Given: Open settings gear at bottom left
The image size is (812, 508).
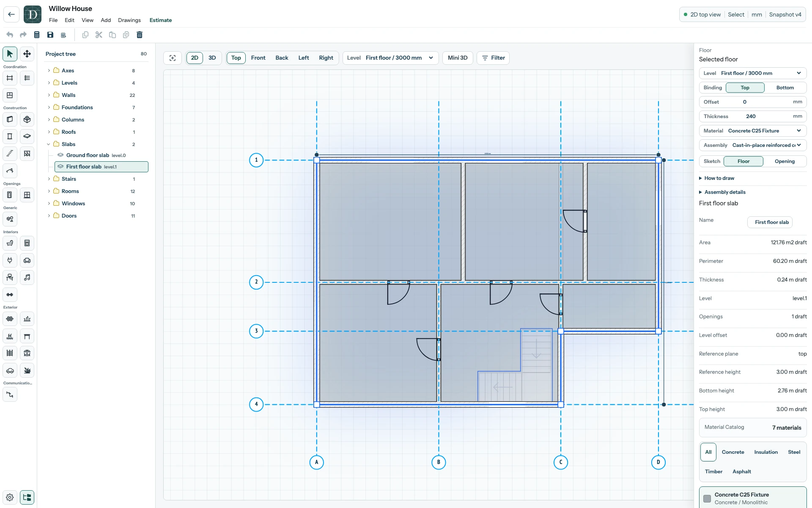Looking at the screenshot, I should [10, 497].
